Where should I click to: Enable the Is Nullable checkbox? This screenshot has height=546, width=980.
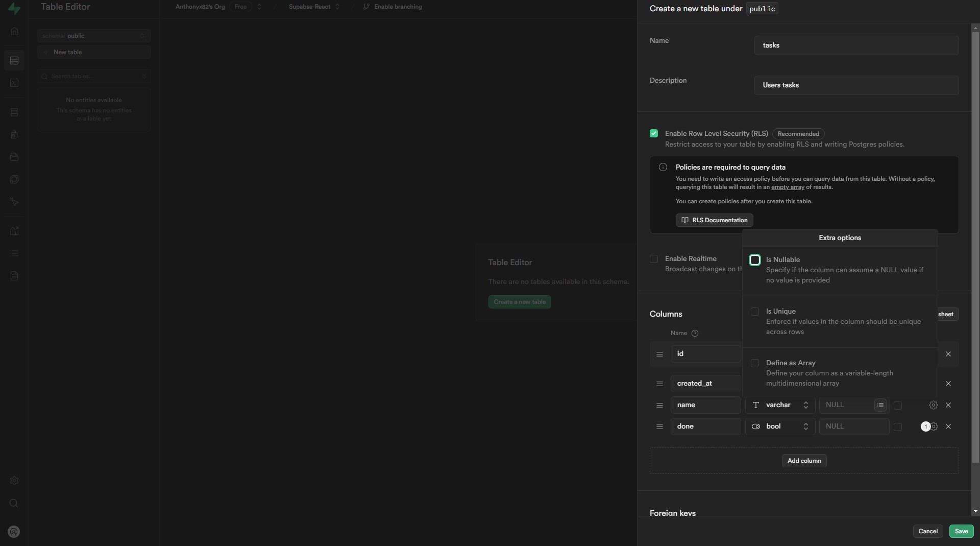(754, 260)
